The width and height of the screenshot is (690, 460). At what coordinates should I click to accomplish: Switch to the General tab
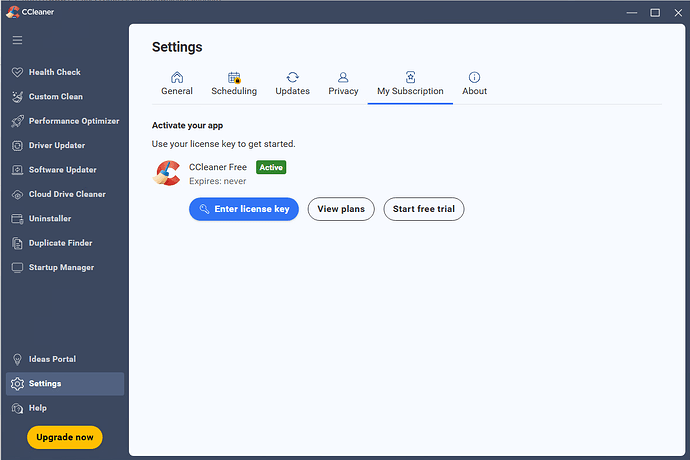(x=177, y=85)
